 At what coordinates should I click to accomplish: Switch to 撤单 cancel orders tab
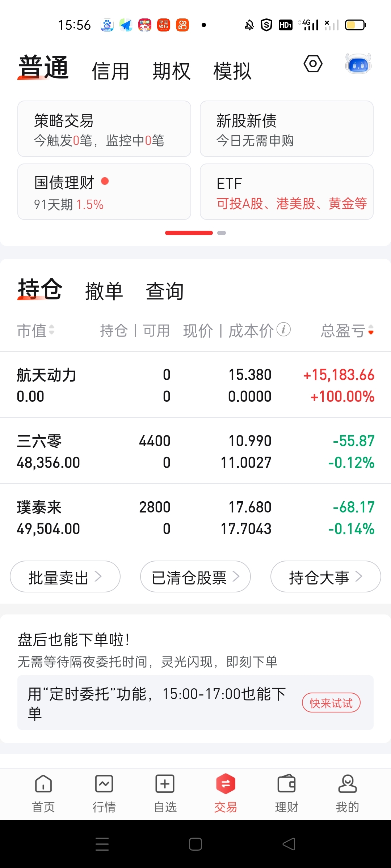coord(104,291)
